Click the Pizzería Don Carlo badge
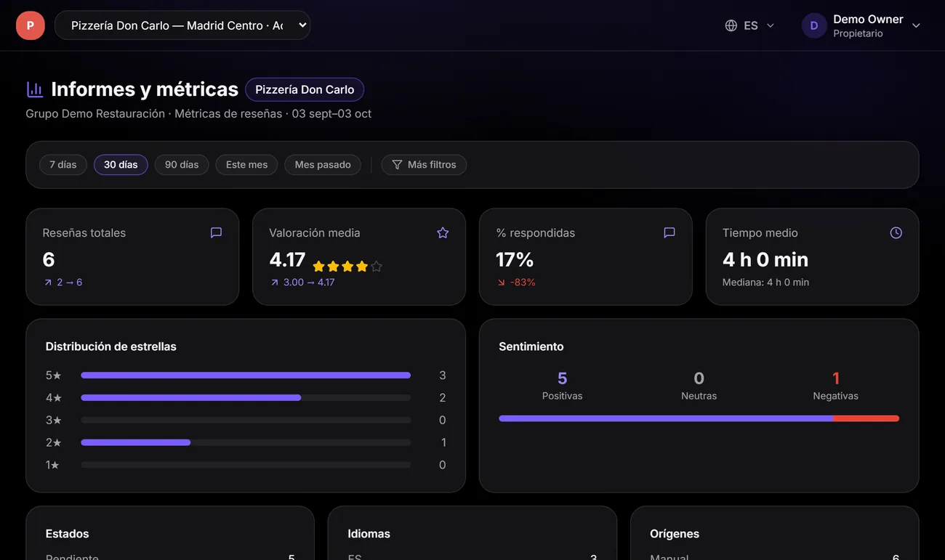Screen dimensions: 945x560 [305, 89]
